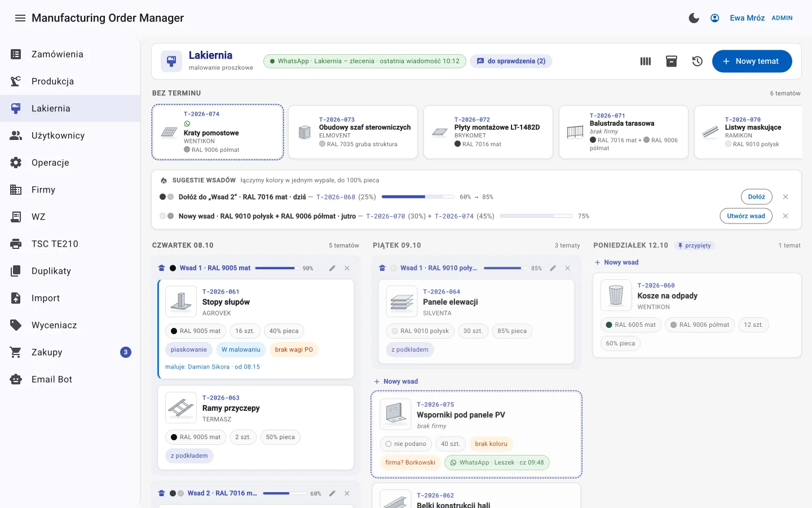This screenshot has height=508, width=812.
Task: Open Import sidebar item
Action: [70, 298]
